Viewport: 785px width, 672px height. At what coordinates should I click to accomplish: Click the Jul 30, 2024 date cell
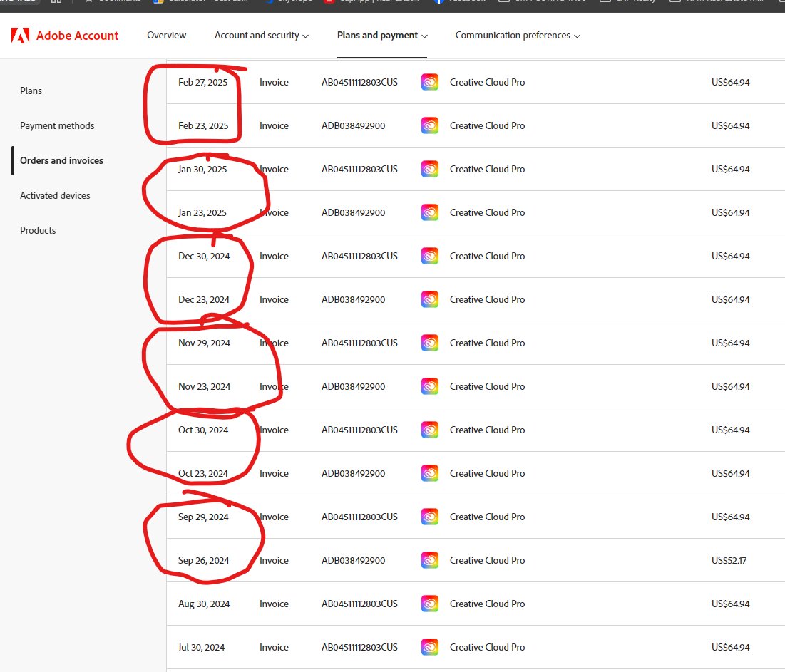point(201,648)
